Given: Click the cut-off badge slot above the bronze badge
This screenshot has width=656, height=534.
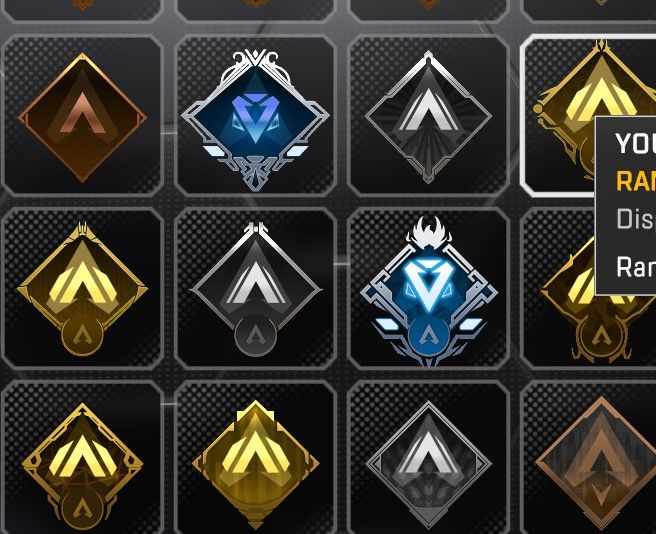Looking at the screenshot, I should pos(82,9).
